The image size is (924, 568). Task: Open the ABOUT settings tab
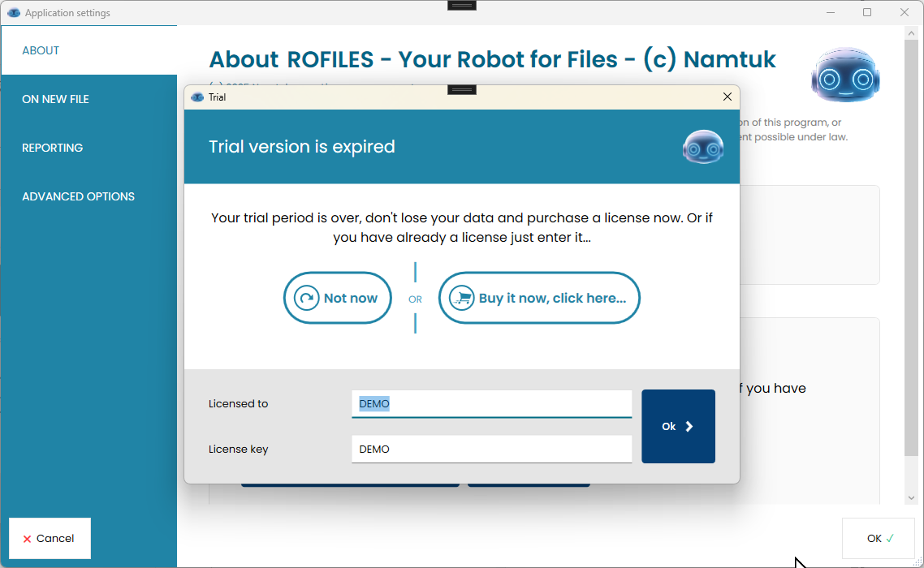tap(89, 50)
